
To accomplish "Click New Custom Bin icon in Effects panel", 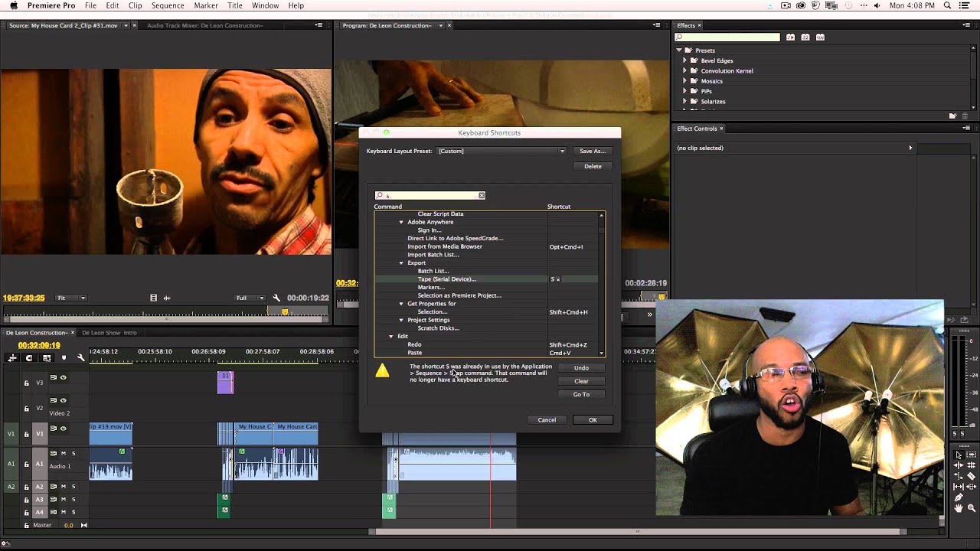I will 952,116.
